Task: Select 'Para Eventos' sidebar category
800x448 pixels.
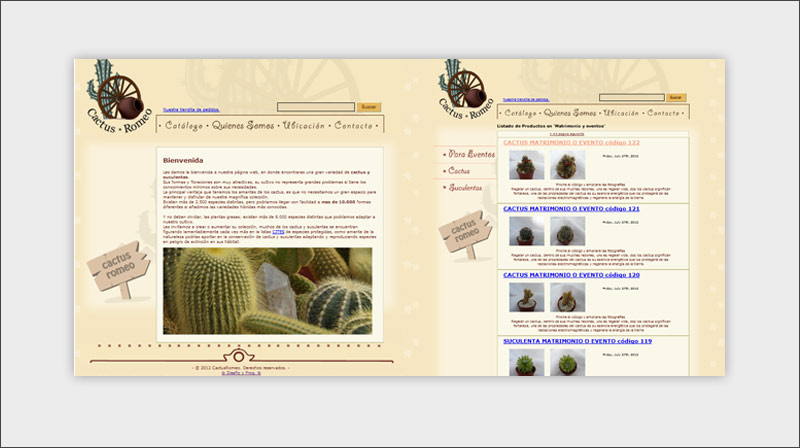Action: tap(469, 154)
